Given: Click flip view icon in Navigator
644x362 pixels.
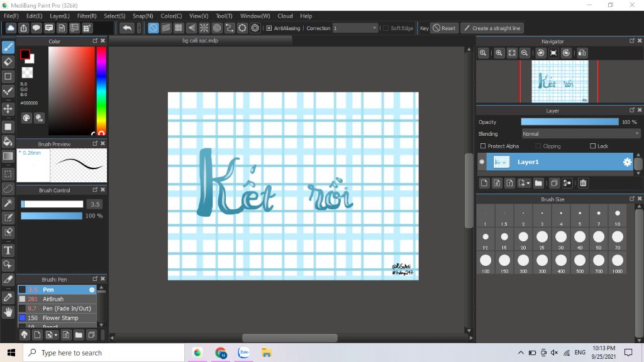Looking at the screenshot, I should pyautogui.click(x=582, y=53).
